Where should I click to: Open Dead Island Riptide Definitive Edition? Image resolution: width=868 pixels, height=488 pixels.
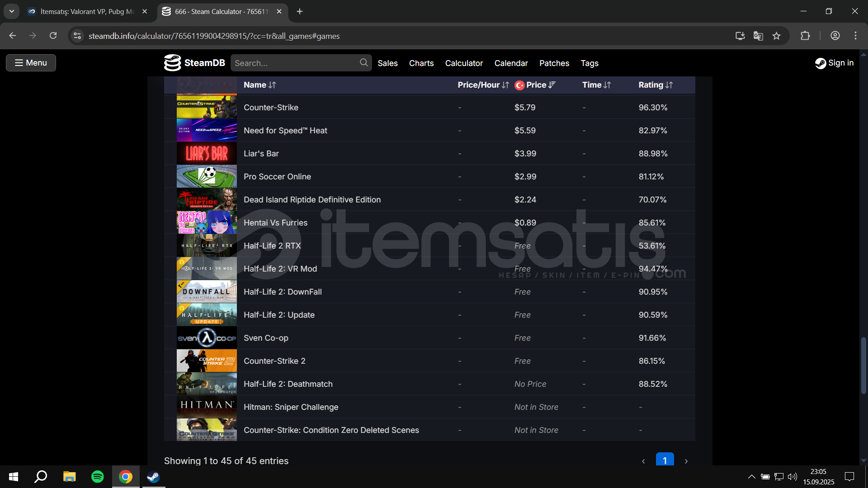312,200
